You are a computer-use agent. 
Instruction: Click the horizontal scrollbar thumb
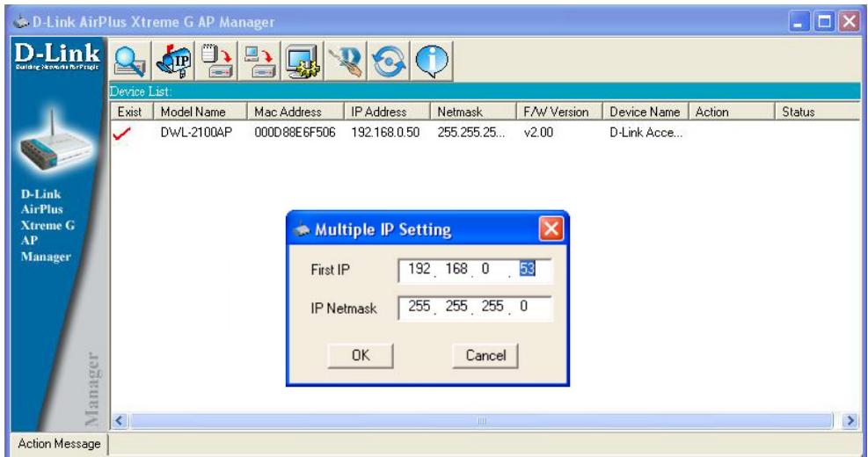[481, 421]
